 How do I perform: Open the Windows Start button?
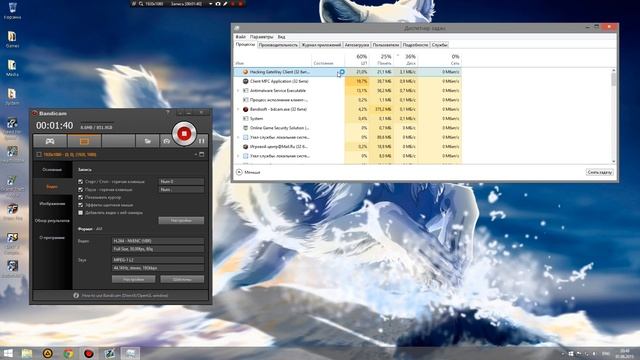(x=8, y=353)
